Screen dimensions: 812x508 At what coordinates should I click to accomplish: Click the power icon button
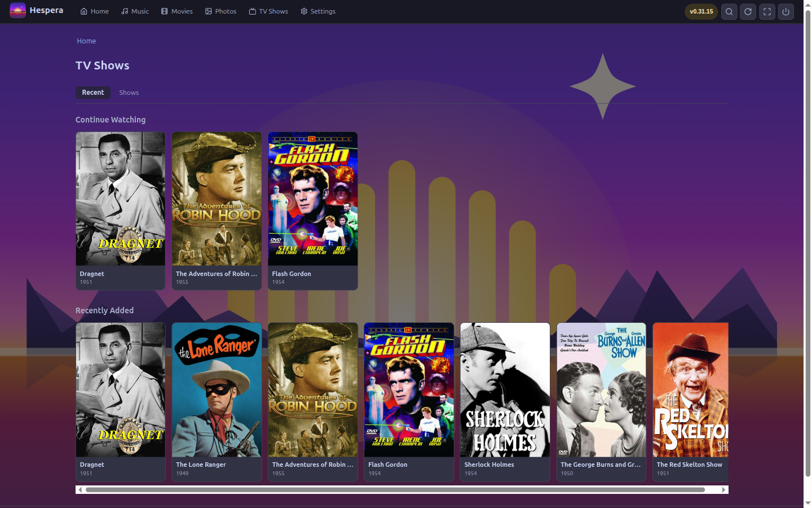pyautogui.click(x=786, y=11)
